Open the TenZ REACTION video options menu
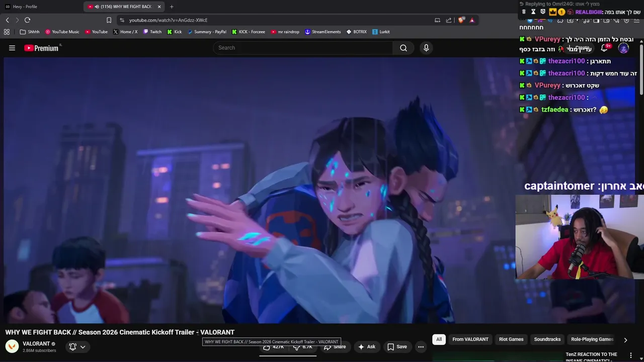 tap(631, 355)
